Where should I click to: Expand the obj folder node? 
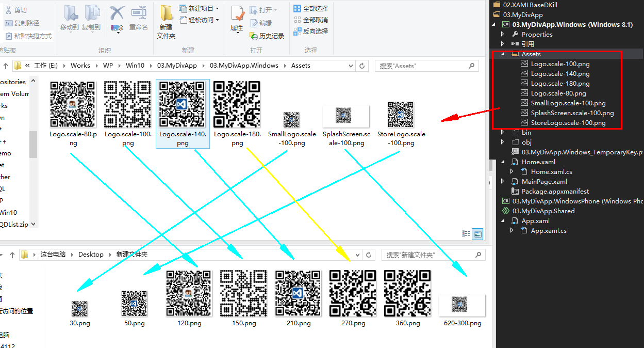503,143
